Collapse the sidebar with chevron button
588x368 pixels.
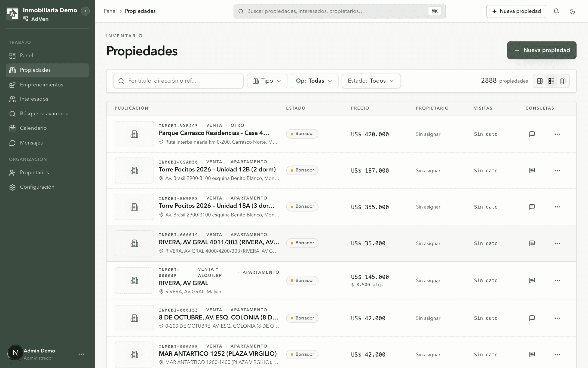tap(85, 11)
